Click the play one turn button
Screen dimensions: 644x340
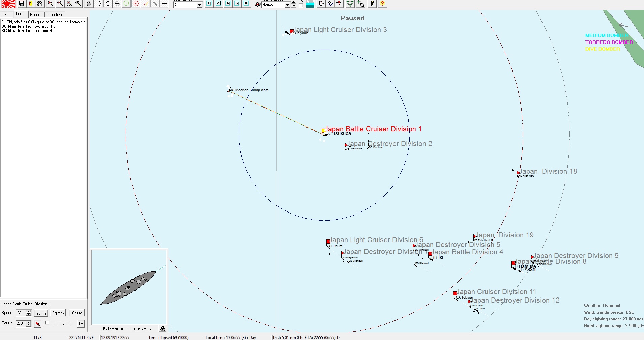pos(209,3)
